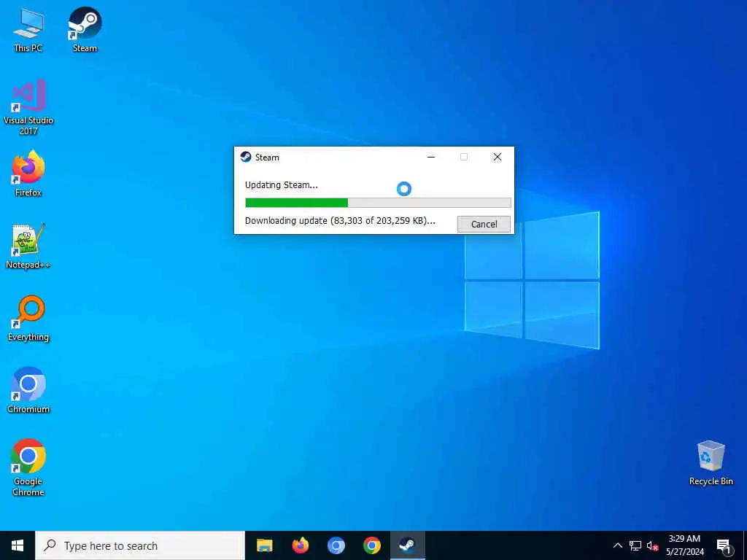Click the green update progress bar
747x560 pixels.
click(378, 203)
